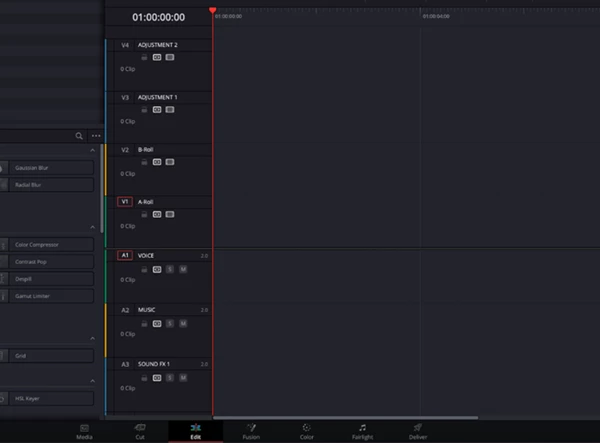Lock the A2 MUSIC track
This screenshot has width=600, height=443.
click(144, 324)
